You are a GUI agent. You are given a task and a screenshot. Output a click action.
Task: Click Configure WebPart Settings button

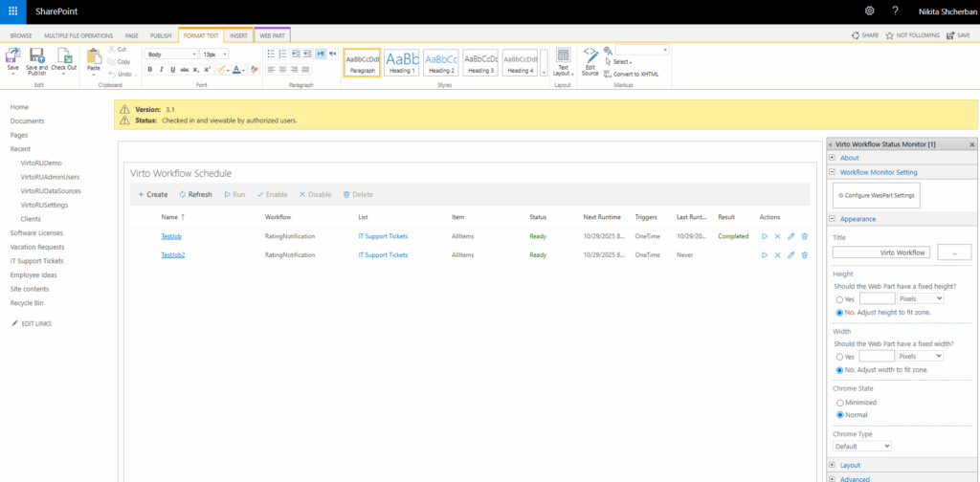(876, 195)
